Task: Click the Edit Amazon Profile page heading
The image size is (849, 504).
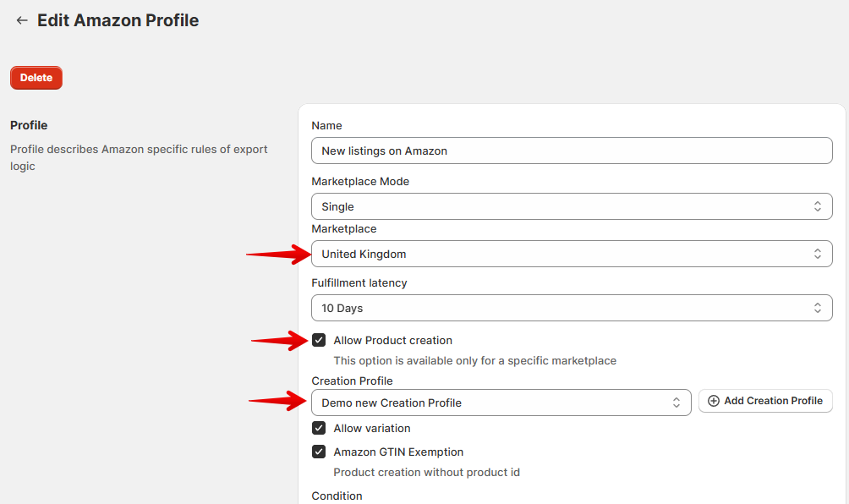Action: 118,20
